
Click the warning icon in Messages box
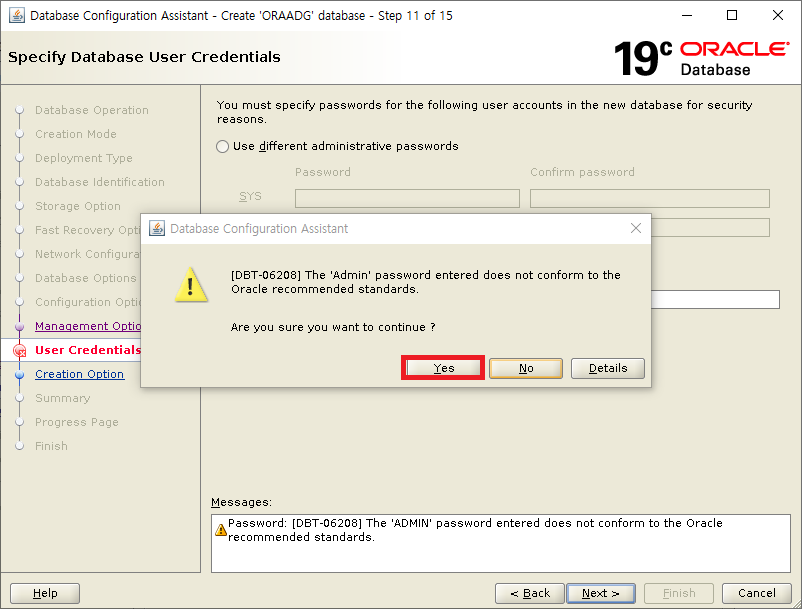pyautogui.click(x=221, y=530)
